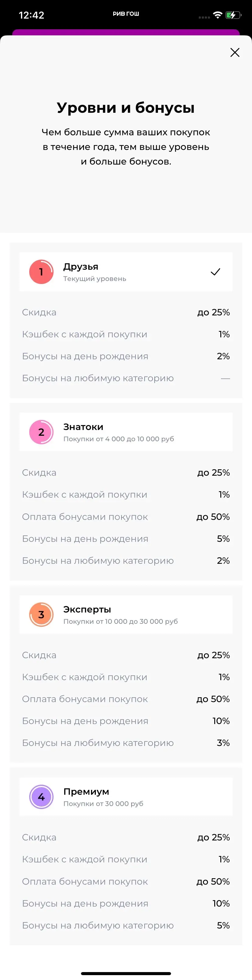Tap the red level 1 badge
The image size is (252, 980).
(x=41, y=272)
